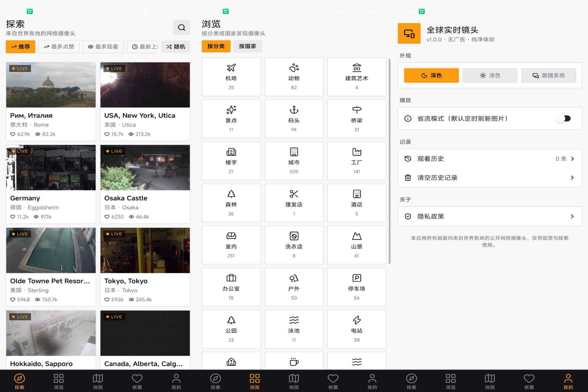This screenshot has height=392, width=588.
Task: Open the Architecture (建筑艺术) category
Action: 356,77
